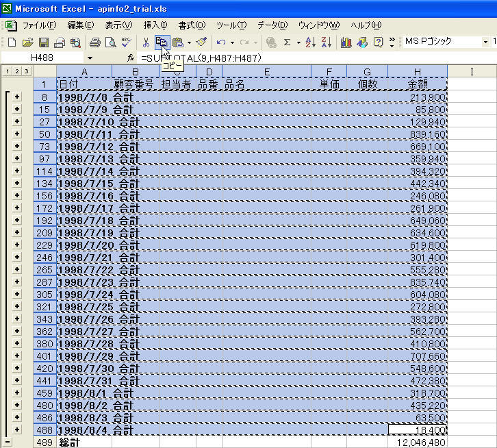The height and width of the screenshot is (448, 497).
Task: Click the Cut scissors icon
Action: coord(145,42)
